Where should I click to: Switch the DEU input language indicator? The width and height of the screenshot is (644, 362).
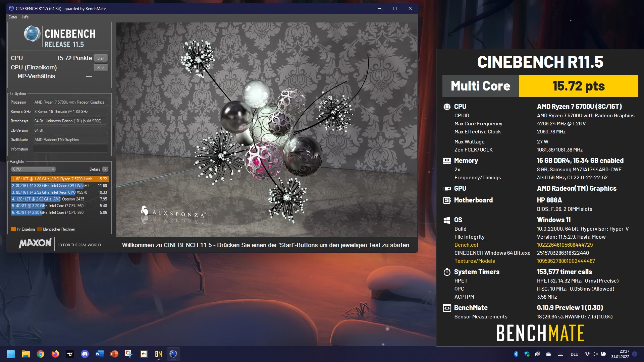(x=575, y=354)
